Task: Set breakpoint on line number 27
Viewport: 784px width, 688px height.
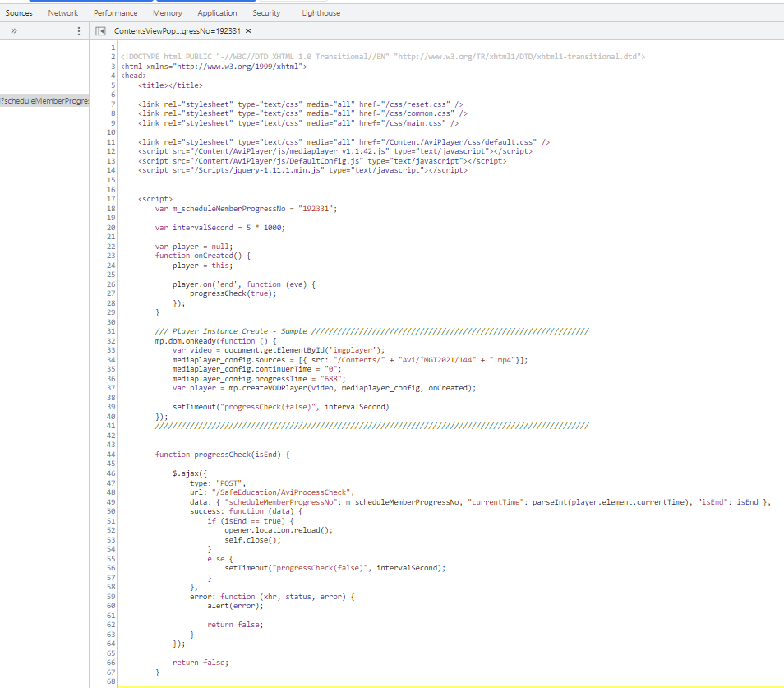Action: pyautogui.click(x=111, y=293)
